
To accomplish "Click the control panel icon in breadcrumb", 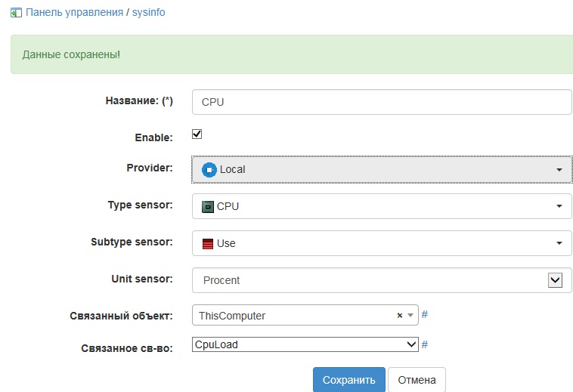I will [16, 13].
